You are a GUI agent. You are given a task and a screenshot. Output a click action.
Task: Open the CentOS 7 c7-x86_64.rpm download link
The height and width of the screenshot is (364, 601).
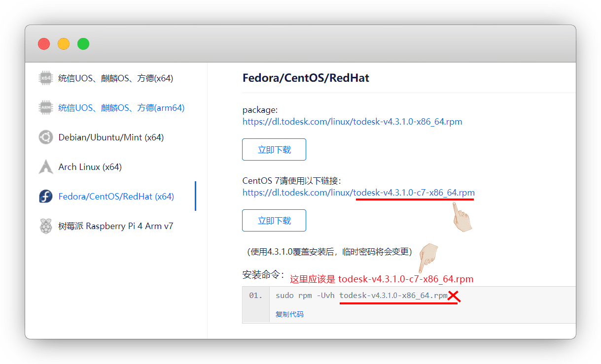[358, 193]
